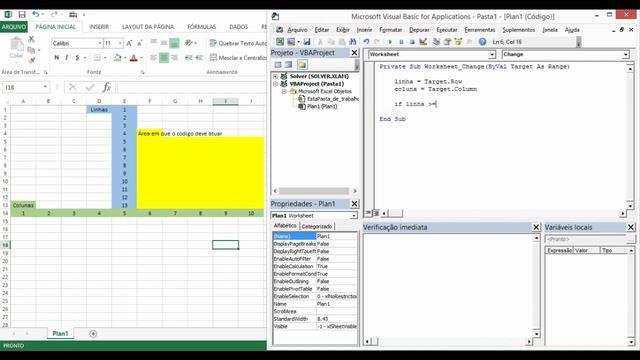Viewport: 640px width, 360px height.
Task: Open VBA Help question mark icon
Action: click(482, 42)
